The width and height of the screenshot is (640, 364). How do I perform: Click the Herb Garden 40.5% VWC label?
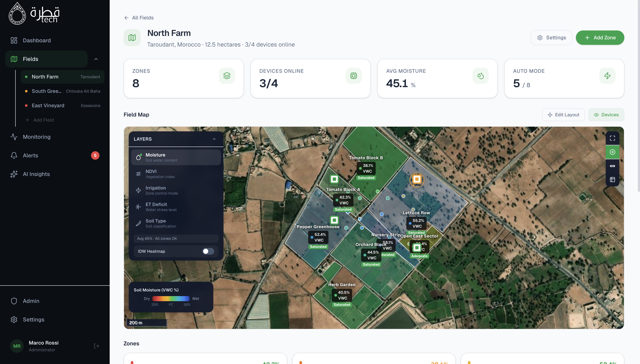tap(342, 295)
